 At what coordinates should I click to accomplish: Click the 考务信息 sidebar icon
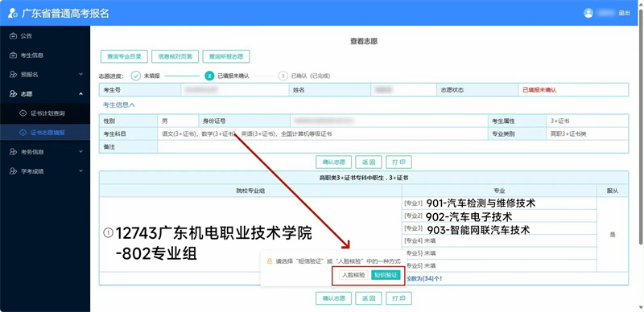pos(13,151)
